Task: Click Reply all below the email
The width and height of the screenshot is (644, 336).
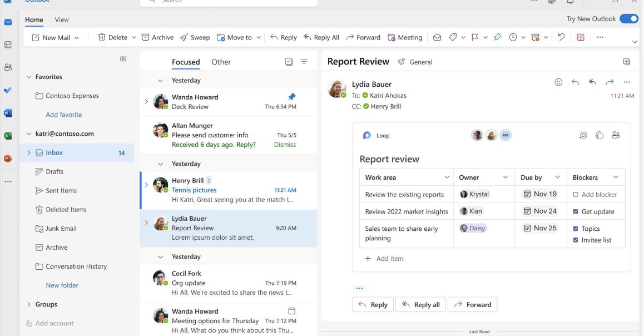Action: click(x=420, y=304)
